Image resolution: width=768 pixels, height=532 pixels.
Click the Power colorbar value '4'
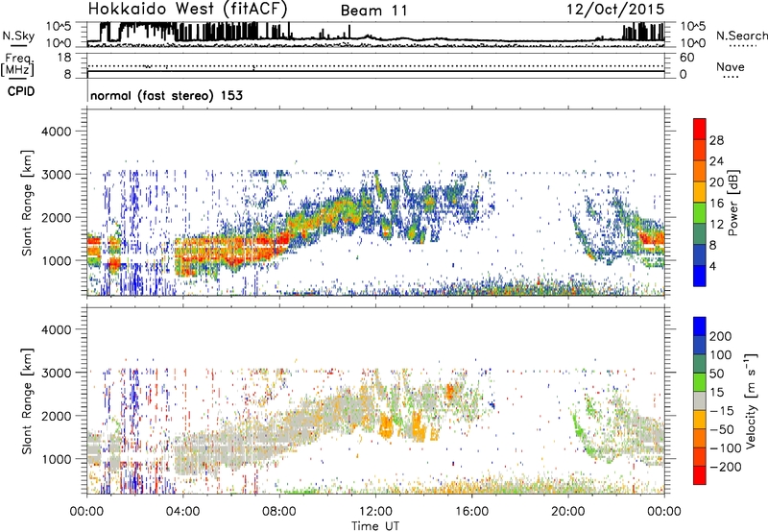click(713, 266)
